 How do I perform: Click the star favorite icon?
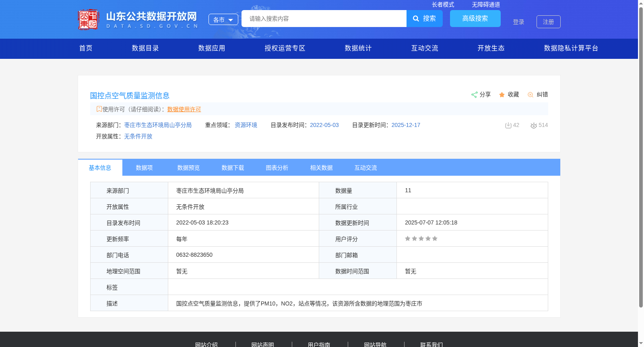pyautogui.click(x=502, y=95)
